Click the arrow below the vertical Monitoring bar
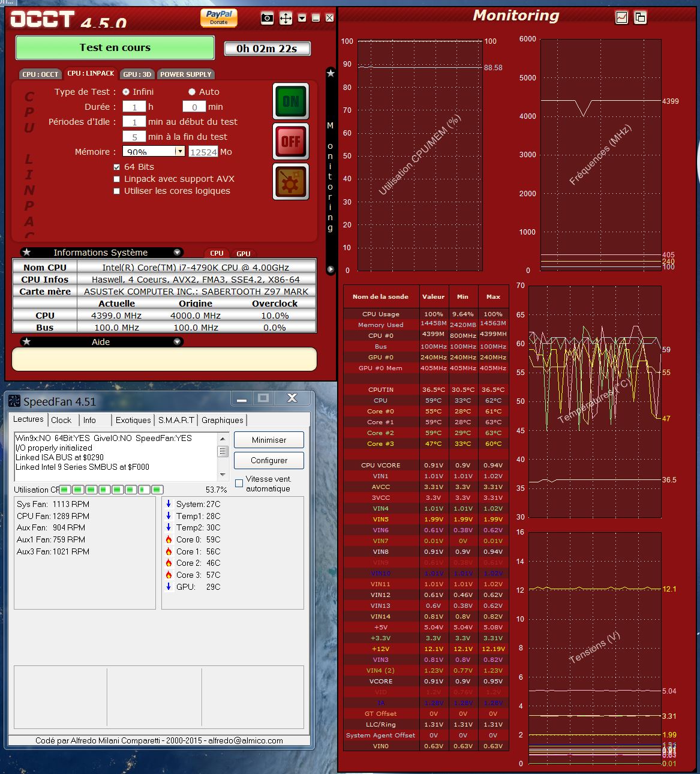700x774 pixels. click(331, 269)
